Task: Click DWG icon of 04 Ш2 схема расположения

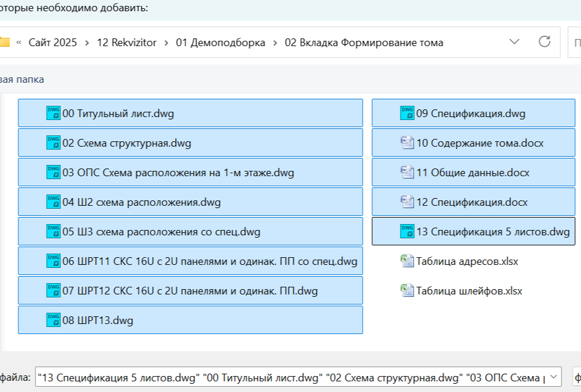Action: 53,202
